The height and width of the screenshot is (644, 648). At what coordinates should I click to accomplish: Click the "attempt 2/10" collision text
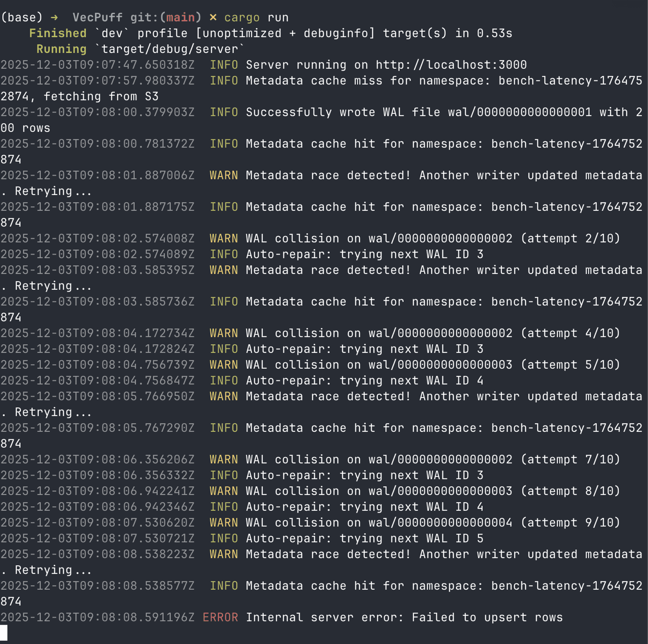pos(570,239)
